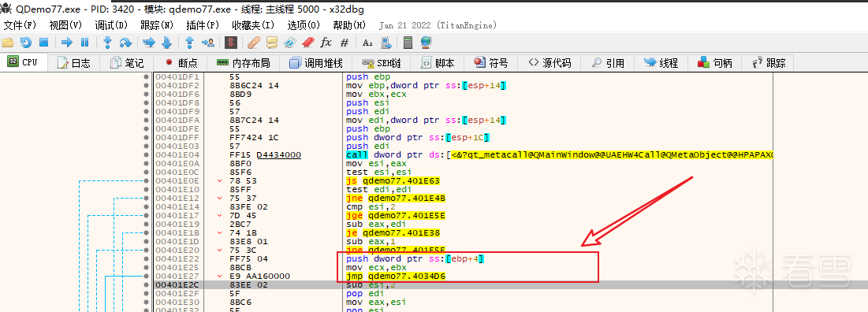Switch to the 线程 threads tab
This screenshot has height=312, width=868.
[661, 63]
